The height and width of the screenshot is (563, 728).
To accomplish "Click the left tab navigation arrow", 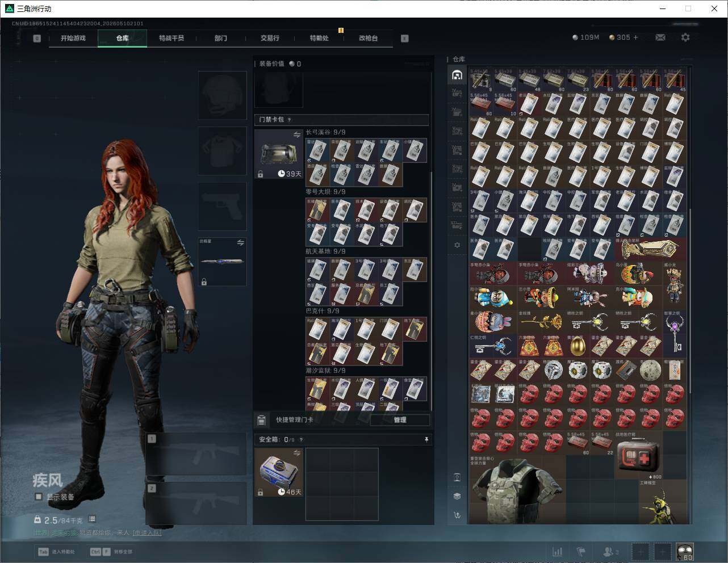I will coord(37,39).
